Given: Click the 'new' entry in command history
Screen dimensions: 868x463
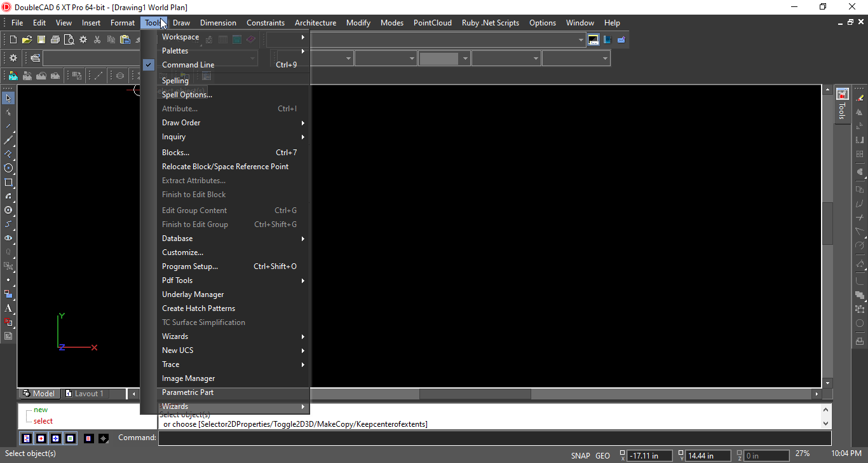Looking at the screenshot, I should [x=41, y=410].
